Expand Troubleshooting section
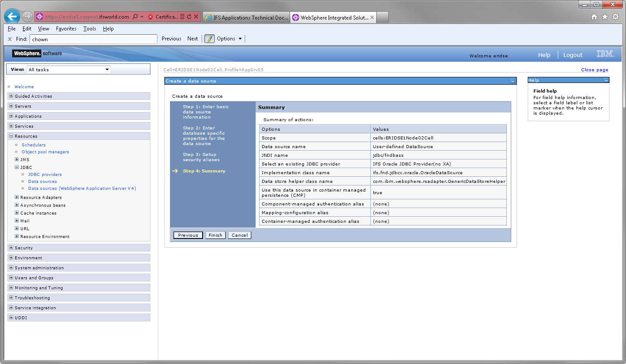626x364 pixels. point(11,298)
